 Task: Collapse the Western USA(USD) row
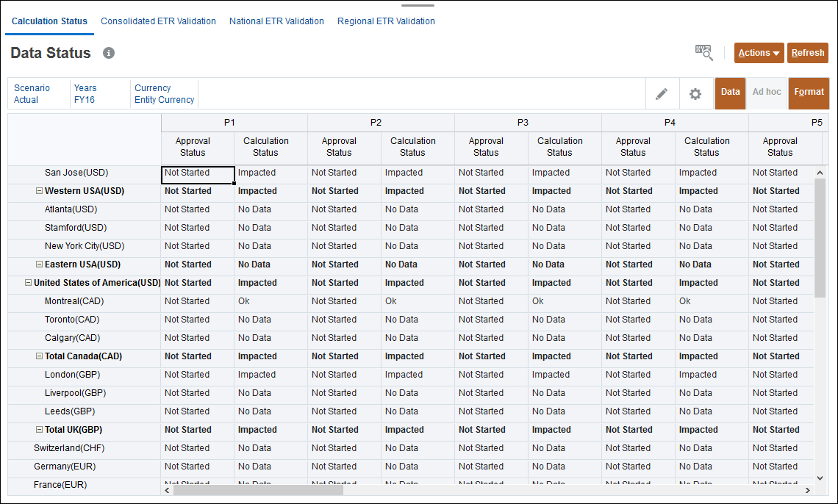(39, 190)
